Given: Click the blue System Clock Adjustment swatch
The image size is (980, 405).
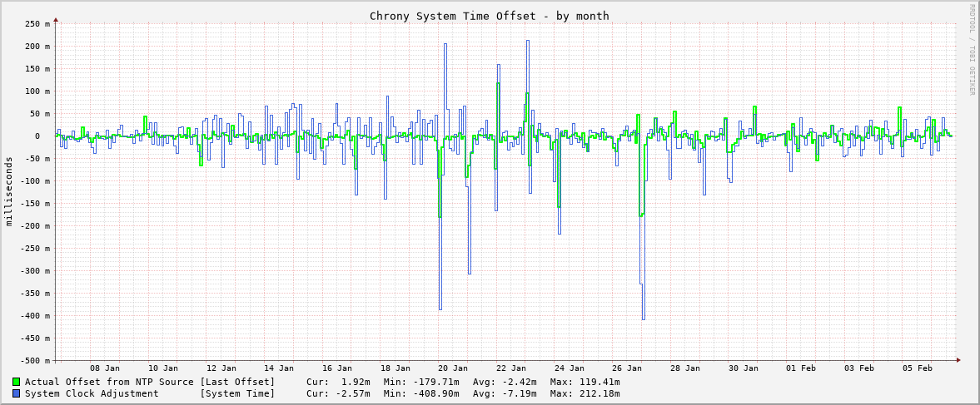Looking at the screenshot, I should (x=17, y=393).
